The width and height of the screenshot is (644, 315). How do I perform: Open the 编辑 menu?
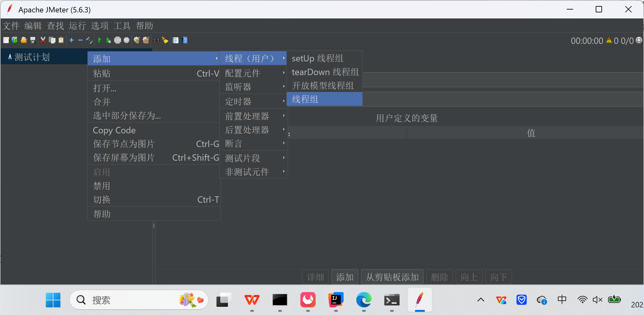(33, 26)
